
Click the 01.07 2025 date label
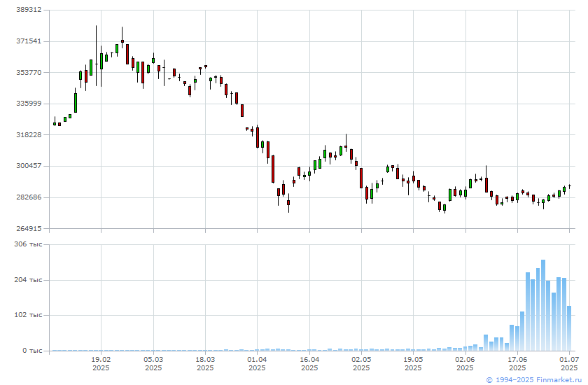pyautogui.click(x=569, y=363)
